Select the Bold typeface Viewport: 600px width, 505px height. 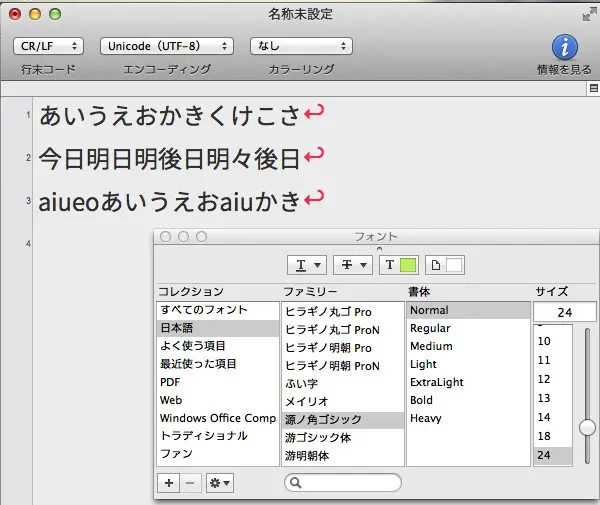(x=468, y=400)
